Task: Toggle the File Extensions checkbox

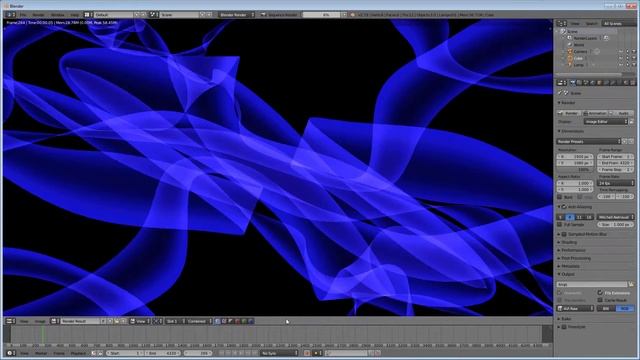Action: (x=600, y=293)
